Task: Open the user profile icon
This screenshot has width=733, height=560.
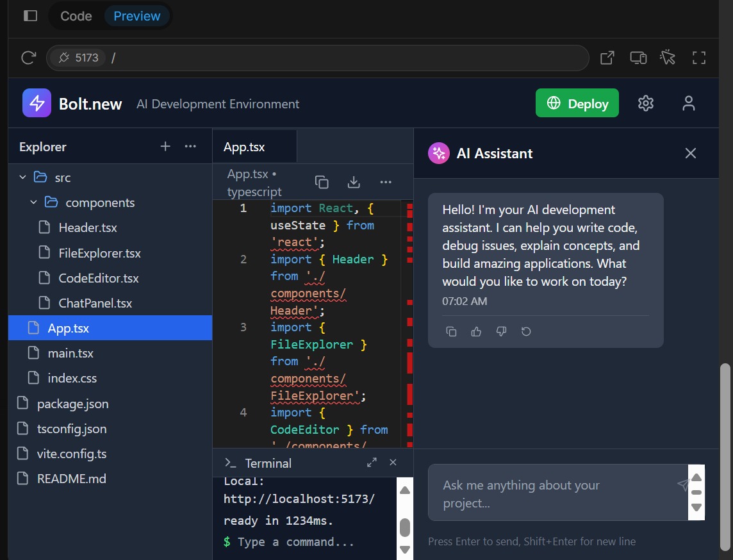Action: [x=689, y=103]
